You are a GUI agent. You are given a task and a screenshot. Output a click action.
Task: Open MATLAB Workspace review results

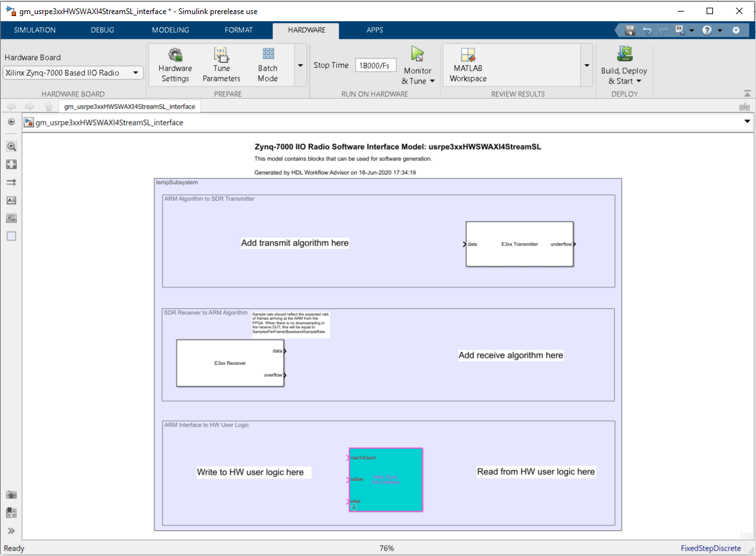tap(468, 64)
